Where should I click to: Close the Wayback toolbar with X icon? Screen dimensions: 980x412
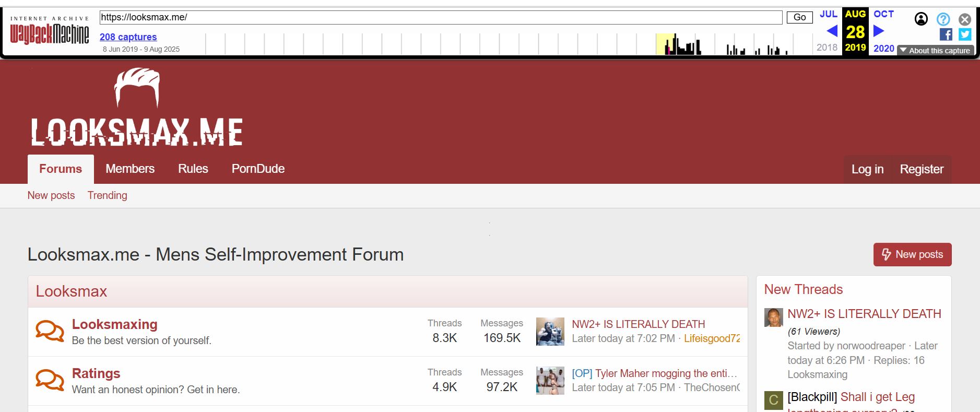965,19
